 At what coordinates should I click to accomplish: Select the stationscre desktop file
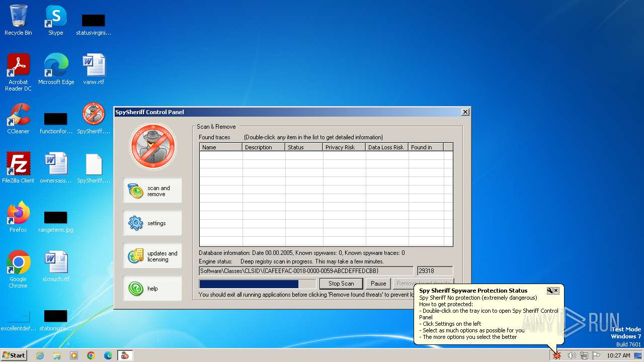coord(56,320)
